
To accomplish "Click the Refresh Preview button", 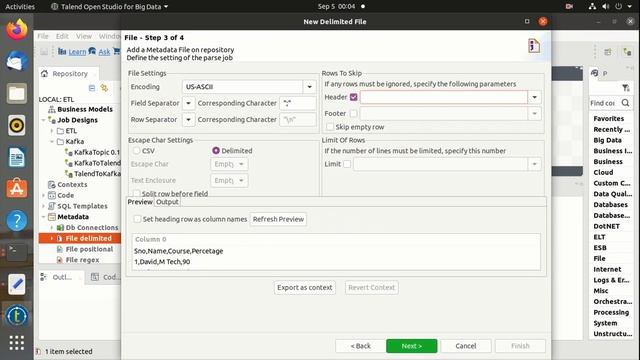I will 278,219.
